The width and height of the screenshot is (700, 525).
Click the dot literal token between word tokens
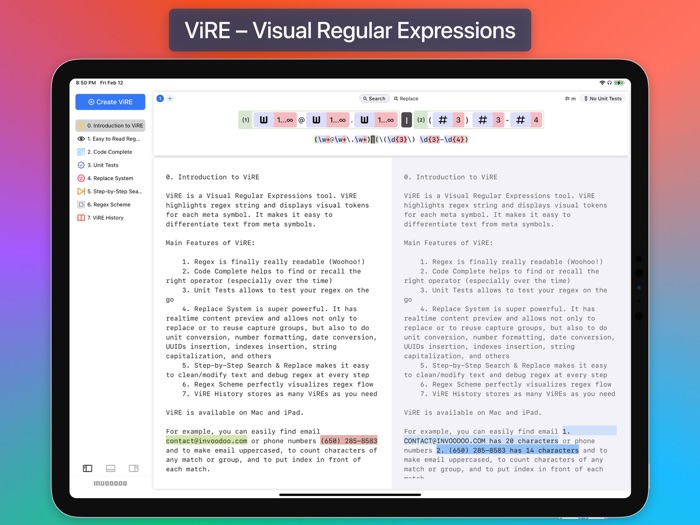coord(352,120)
